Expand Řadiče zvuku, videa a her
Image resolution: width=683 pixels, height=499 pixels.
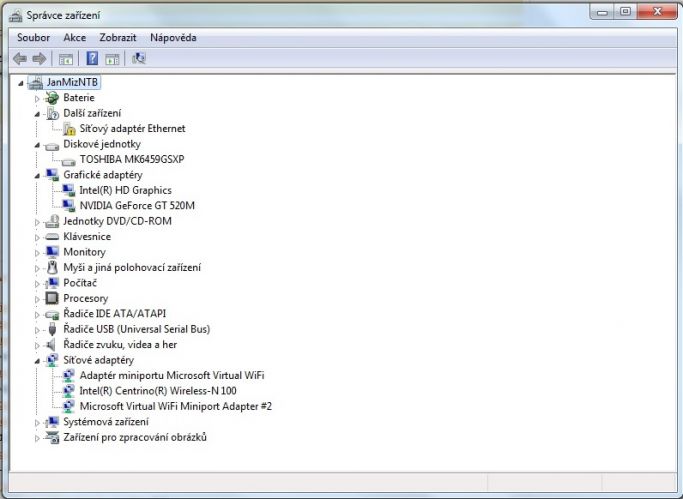[x=37, y=346]
